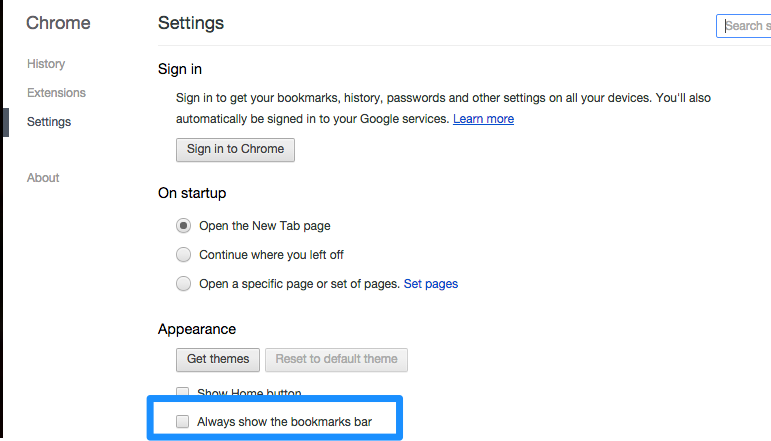The height and width of the screenshot is (441, 771).
Task: Click the Settings page heading
Action: coord(191,23)
